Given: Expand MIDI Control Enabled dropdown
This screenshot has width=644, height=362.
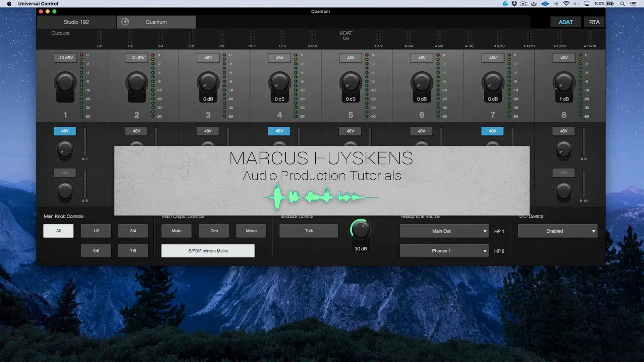Looking at the screenshot, I should pyautogui.click(x=557, y=231).
